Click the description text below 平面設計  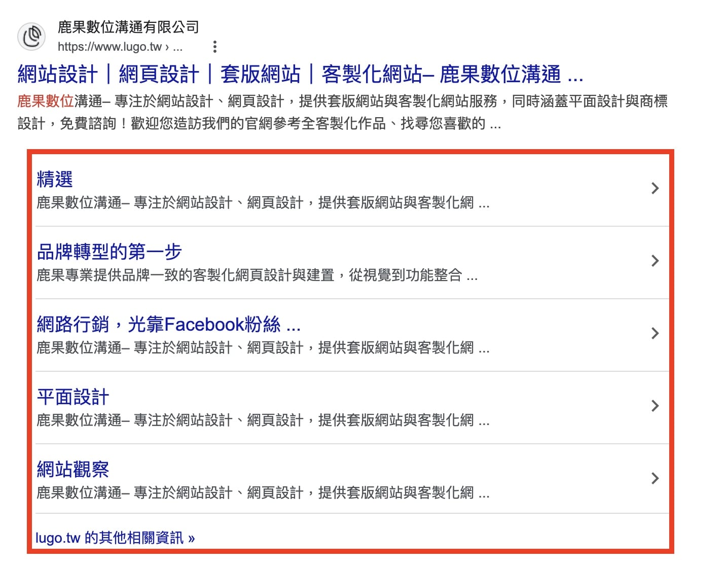click(x=263, y=420)
